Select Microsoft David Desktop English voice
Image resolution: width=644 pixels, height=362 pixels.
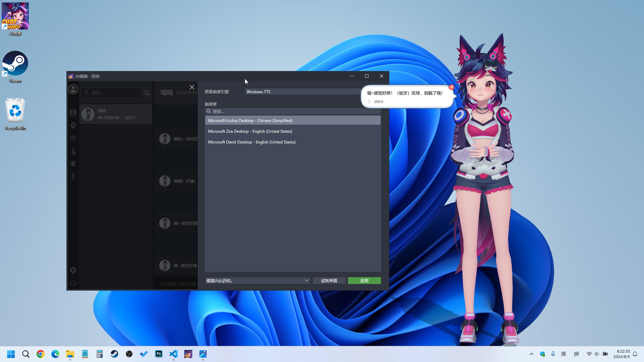pos(252,142)
